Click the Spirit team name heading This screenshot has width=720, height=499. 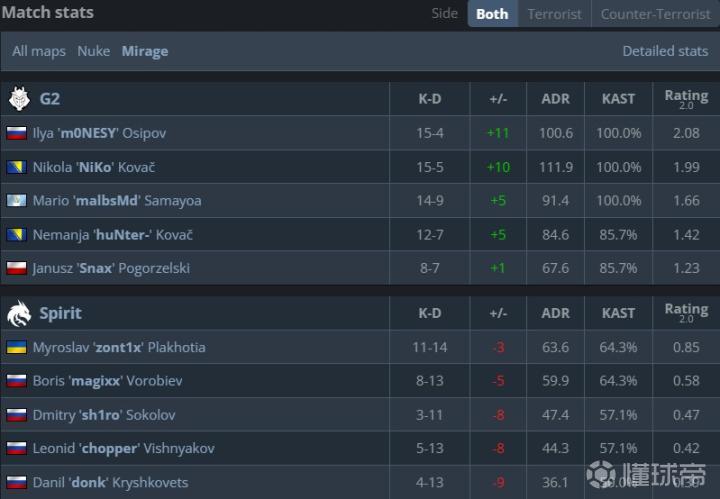(x=60, y=313)
